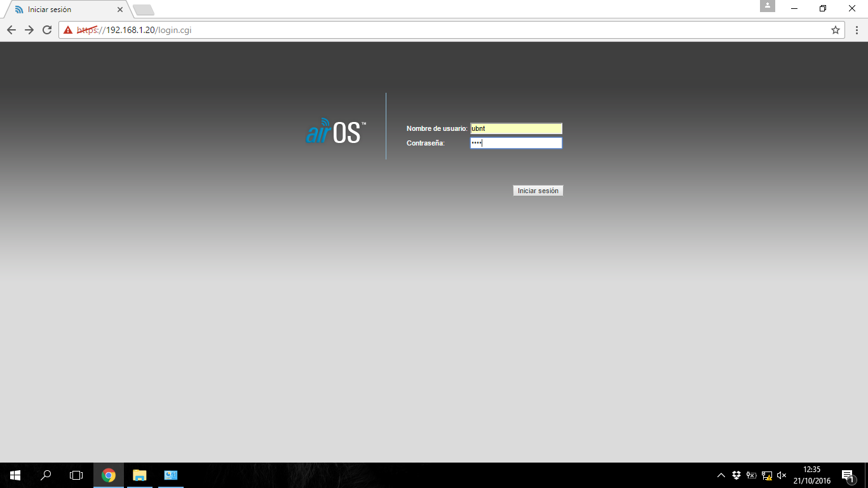This screenshot has width=868, height=488.
Task: Click the red insecure-connection warning triangle
Action: (68, 30)
